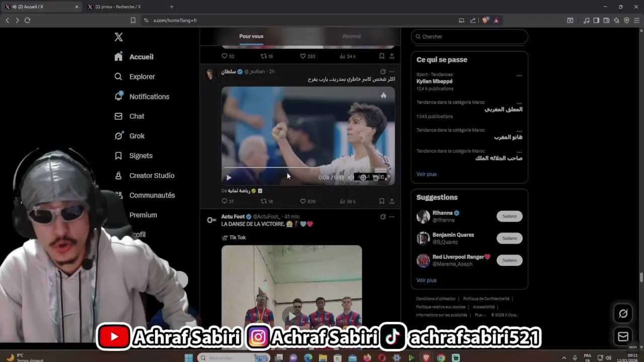
Task: Toggle picture-in-picture on the video
Action: [x=375, y=177]
